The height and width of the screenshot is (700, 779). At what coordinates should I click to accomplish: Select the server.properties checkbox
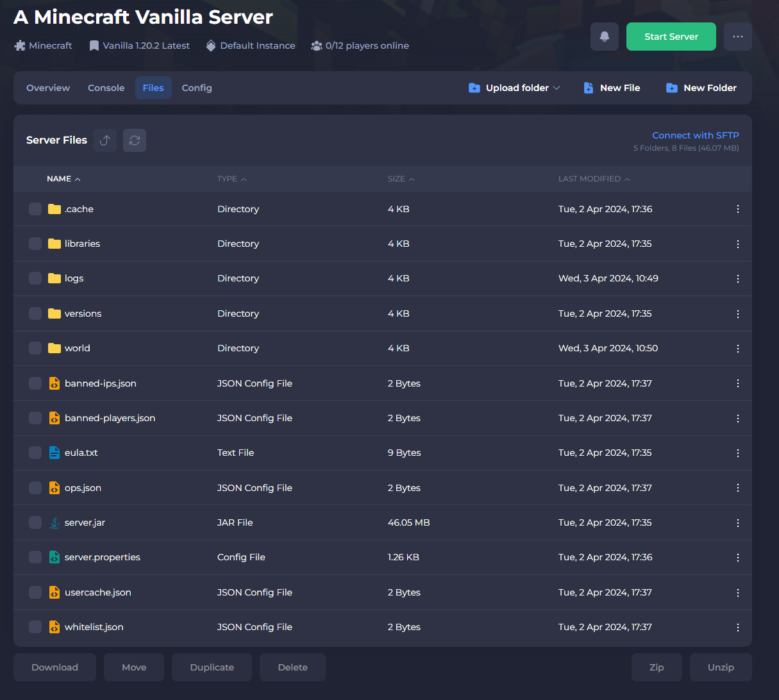pyautogui.click(x=35, y=558)
